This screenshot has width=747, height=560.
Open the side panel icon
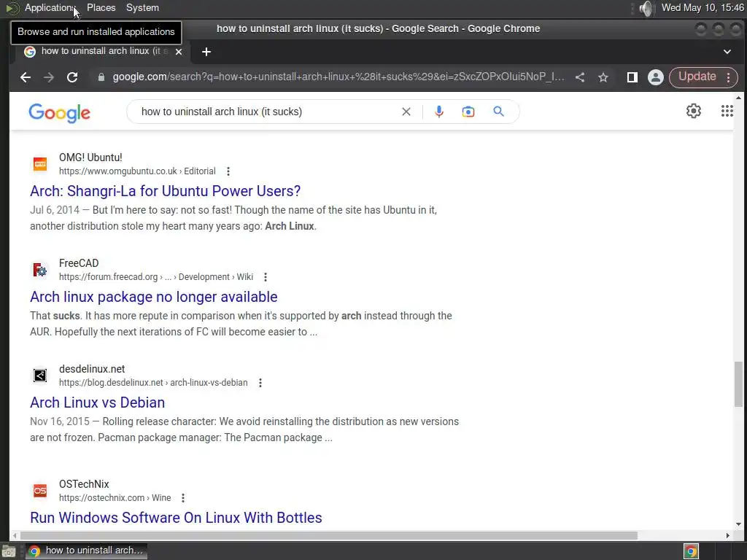632,77
